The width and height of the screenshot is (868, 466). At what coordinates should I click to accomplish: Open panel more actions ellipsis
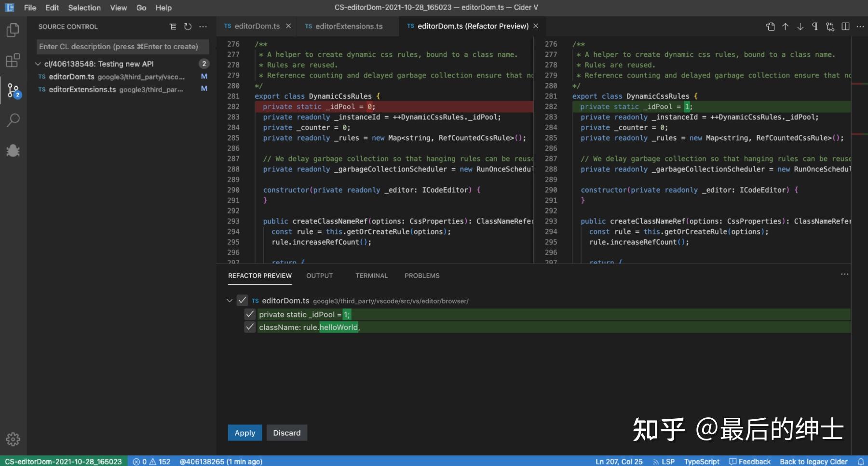pyautogui.click(x=844, y=274)
